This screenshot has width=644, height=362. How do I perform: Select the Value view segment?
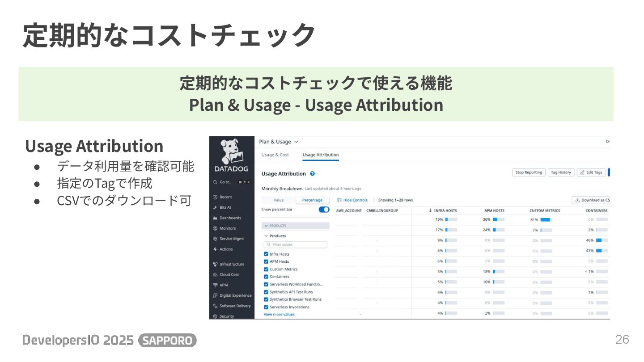click(x=279, y=200)
